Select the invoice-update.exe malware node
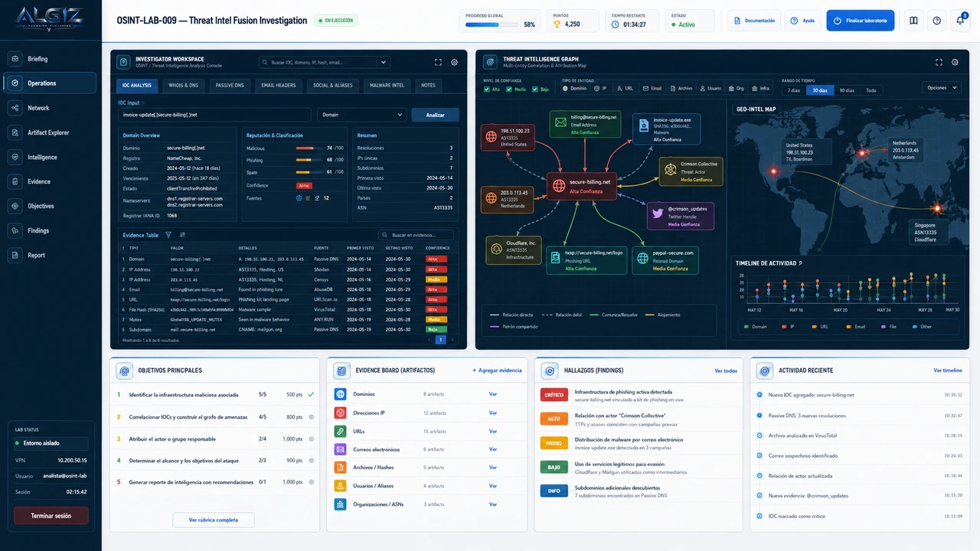Image resolution: width=980 pixels, height=551 pixels. pyautogui.click(x=666, y=129)
